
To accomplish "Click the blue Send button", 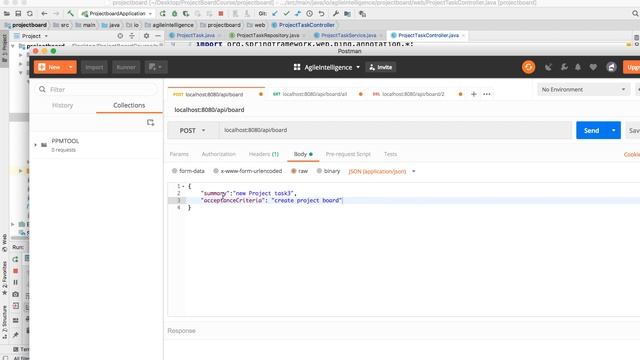I will [591, 130].
